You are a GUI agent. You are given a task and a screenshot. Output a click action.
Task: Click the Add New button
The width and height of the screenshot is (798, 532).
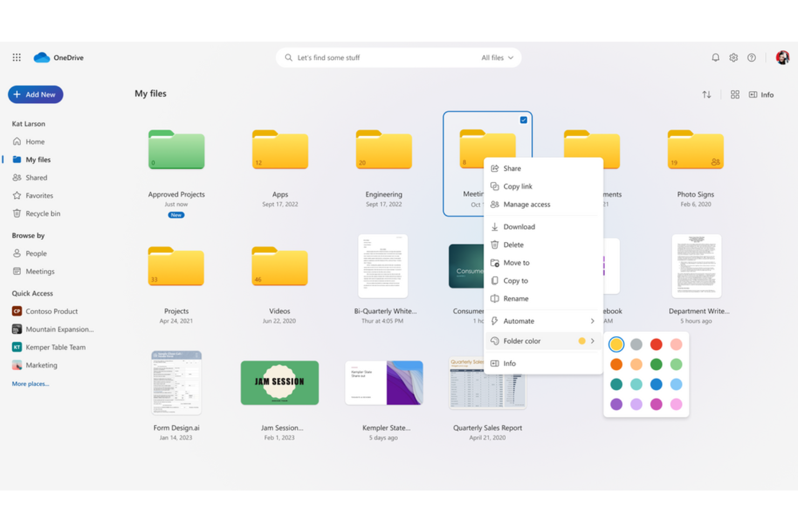[x=36, y=94]
